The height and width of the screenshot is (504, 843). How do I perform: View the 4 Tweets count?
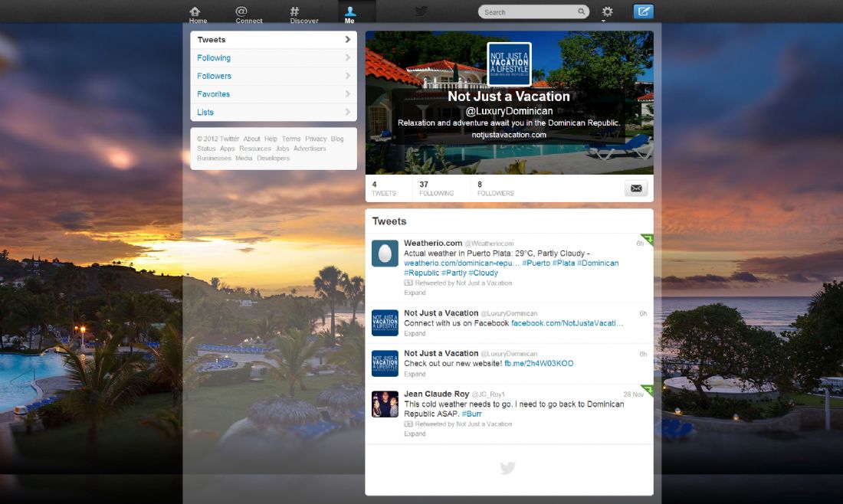(384, 188)
